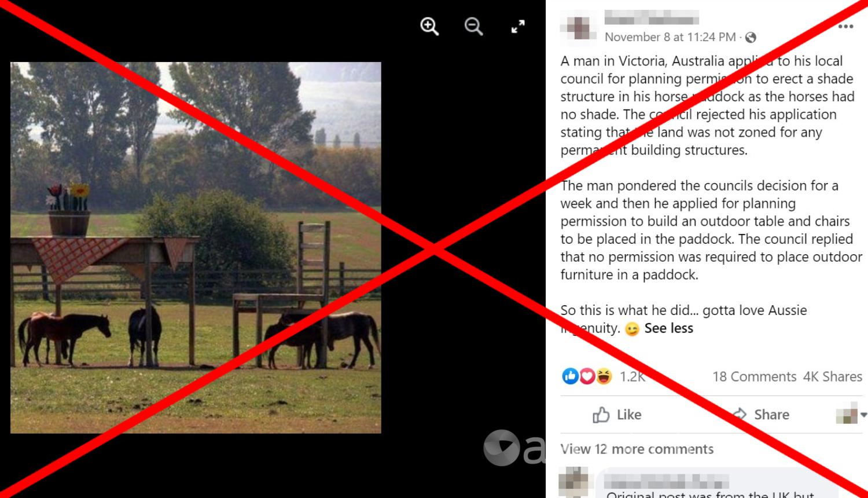
Task: Click the horse paddock photo
Action: [x=196, y=247]
